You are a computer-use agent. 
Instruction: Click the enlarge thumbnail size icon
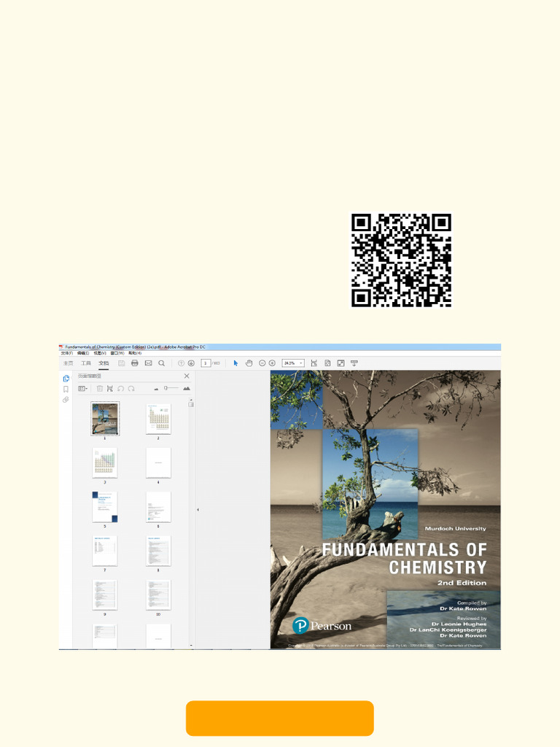click(x=187, y=389)
